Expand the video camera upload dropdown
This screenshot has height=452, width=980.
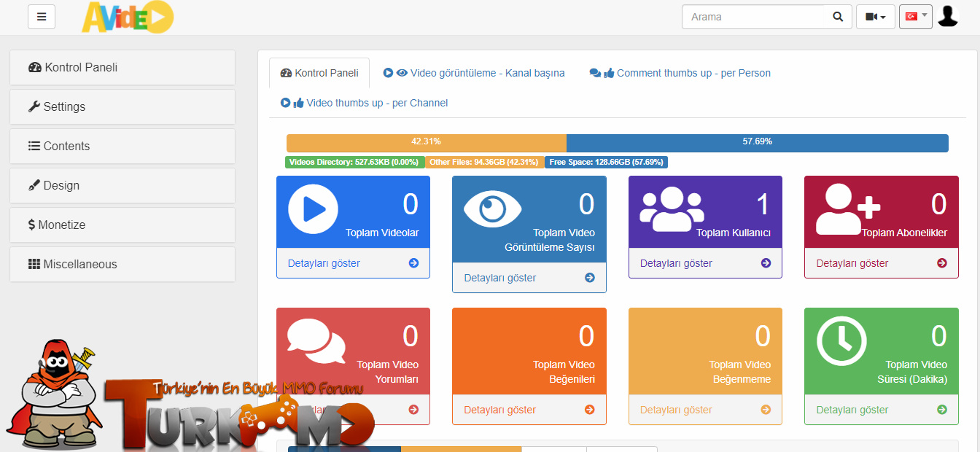(x=876, y=17)
